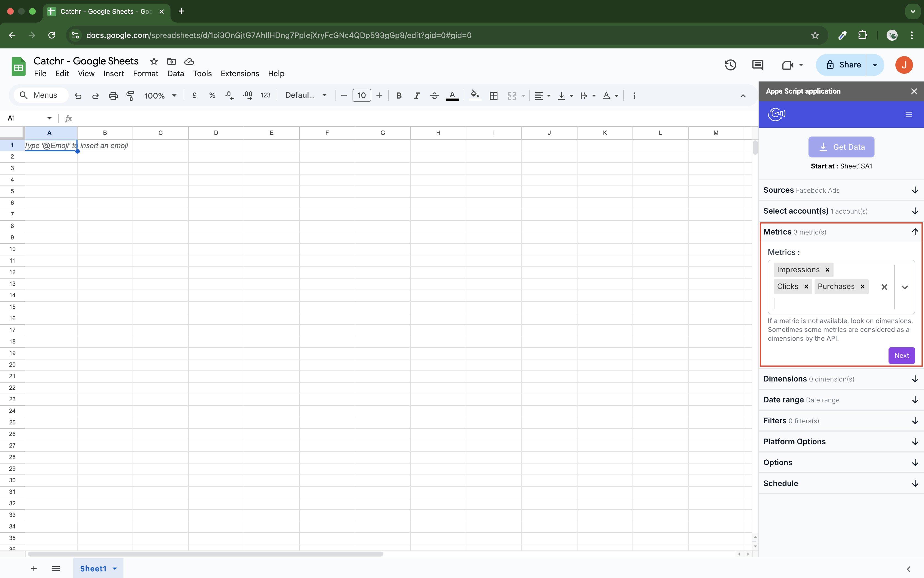924x578 pixels.
Task: Expand the Sources Facebook Ads section
Action: (841, 190)
